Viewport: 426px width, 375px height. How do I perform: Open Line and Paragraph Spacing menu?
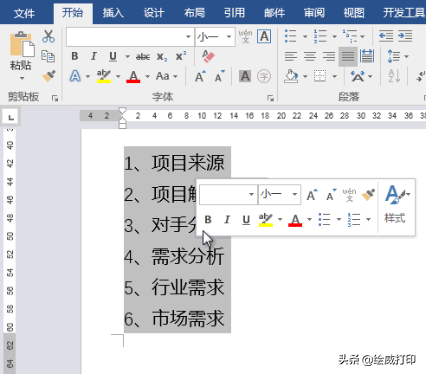click(398, 56)
